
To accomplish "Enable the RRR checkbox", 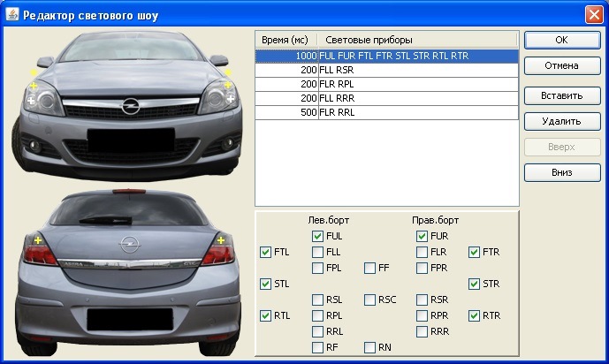I will point(422,331).
